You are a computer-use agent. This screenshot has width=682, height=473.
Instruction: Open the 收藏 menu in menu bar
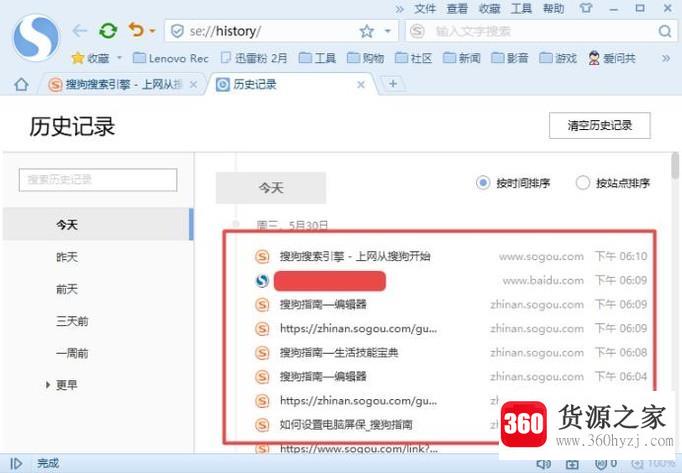pos(489,8)
